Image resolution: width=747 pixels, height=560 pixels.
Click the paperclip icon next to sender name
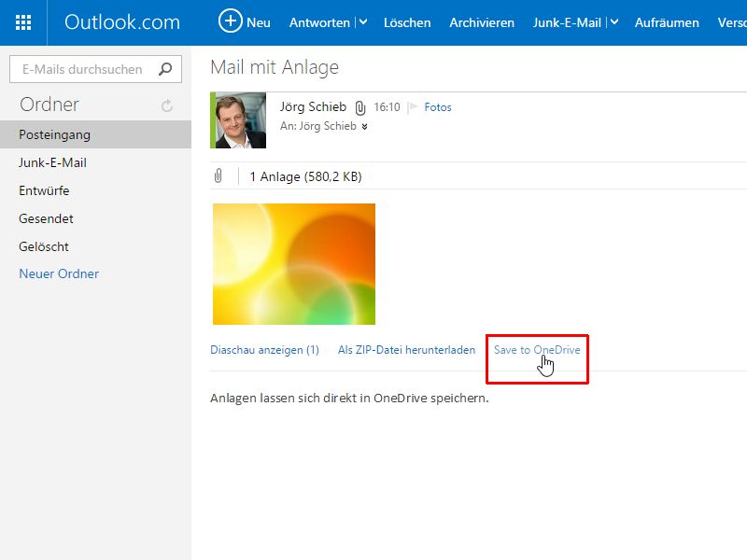tap(360, 108)
